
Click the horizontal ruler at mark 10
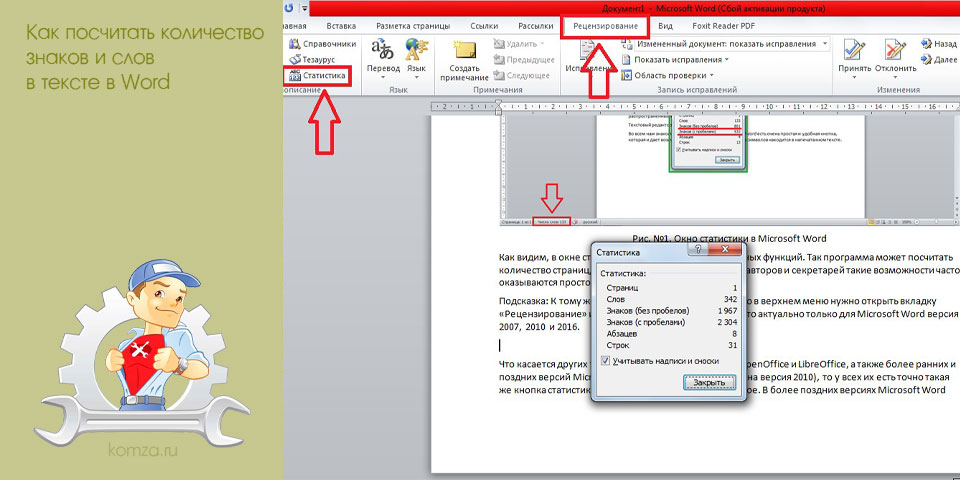point(770,107)
